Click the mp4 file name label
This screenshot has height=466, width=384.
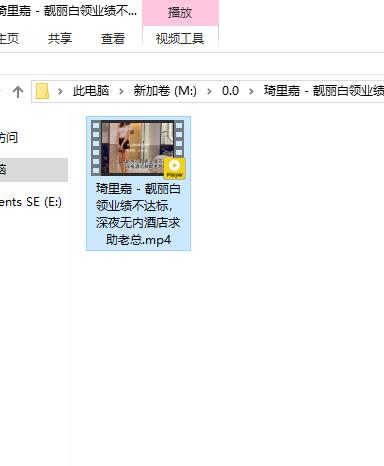[x=138, y=214]
